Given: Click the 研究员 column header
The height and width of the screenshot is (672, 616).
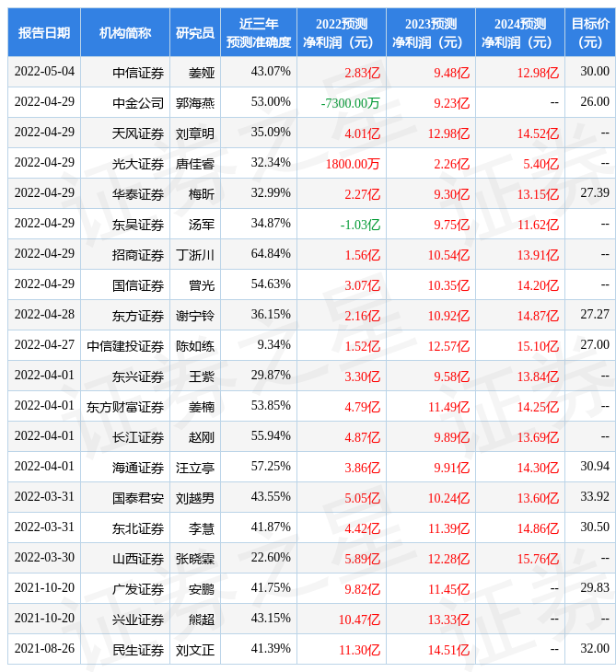Looking at the screenshot, I should pos(195,32).
